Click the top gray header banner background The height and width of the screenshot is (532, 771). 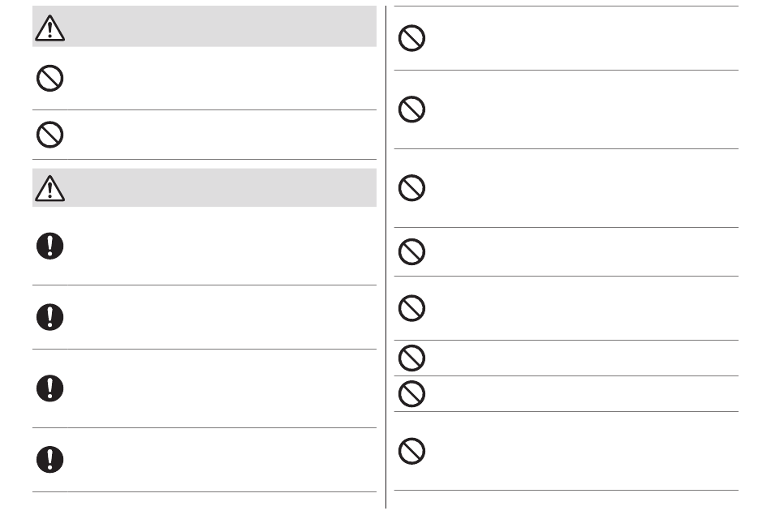[x=219, y=27]
